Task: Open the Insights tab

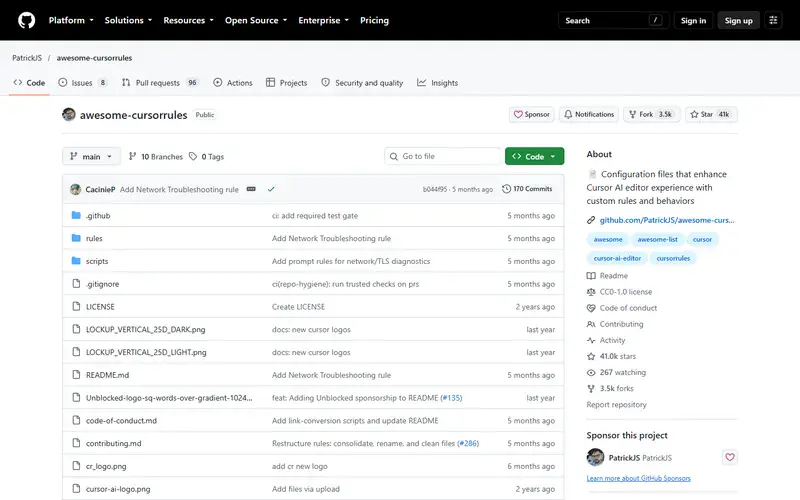Action: point(437,83)
